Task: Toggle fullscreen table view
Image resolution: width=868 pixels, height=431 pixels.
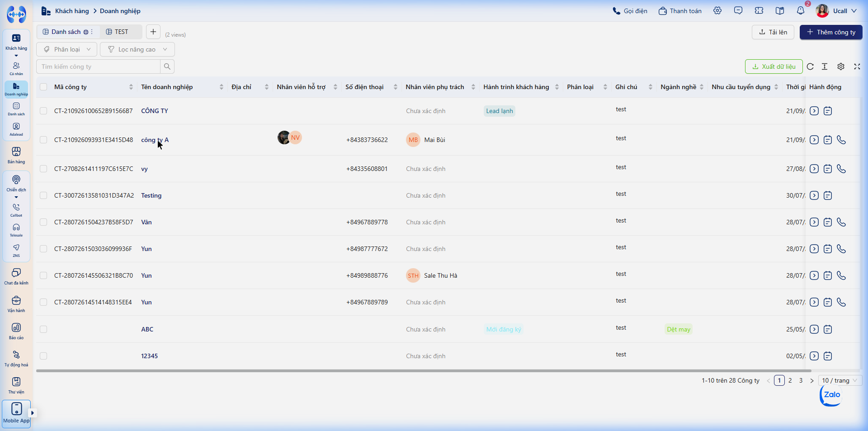Action: [x=857, y=66]
